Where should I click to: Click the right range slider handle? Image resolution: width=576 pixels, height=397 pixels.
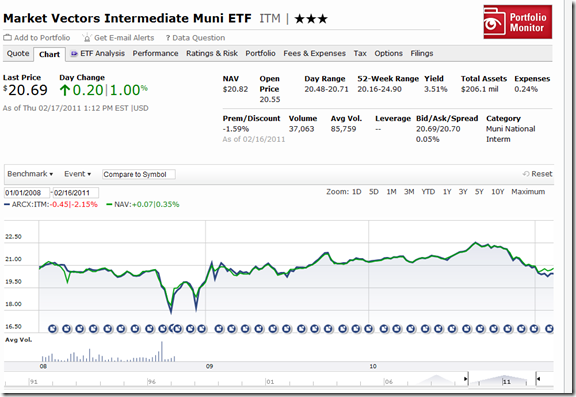coord(538,379)
